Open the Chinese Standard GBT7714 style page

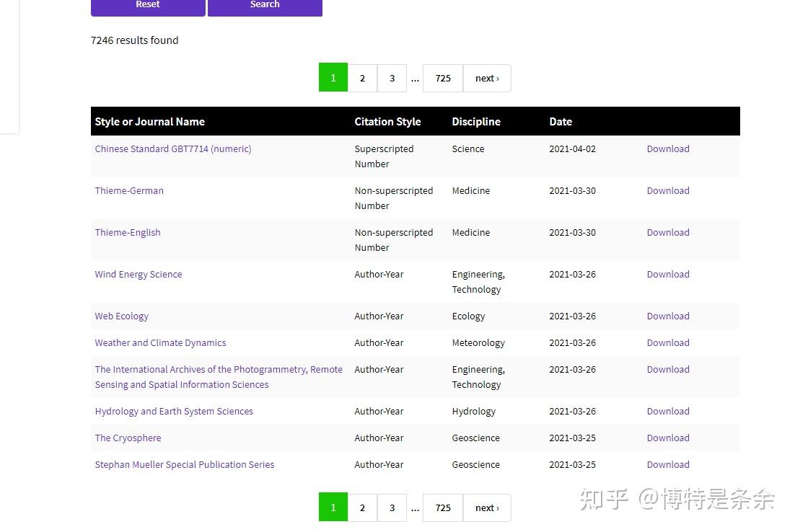click(172, 148)
